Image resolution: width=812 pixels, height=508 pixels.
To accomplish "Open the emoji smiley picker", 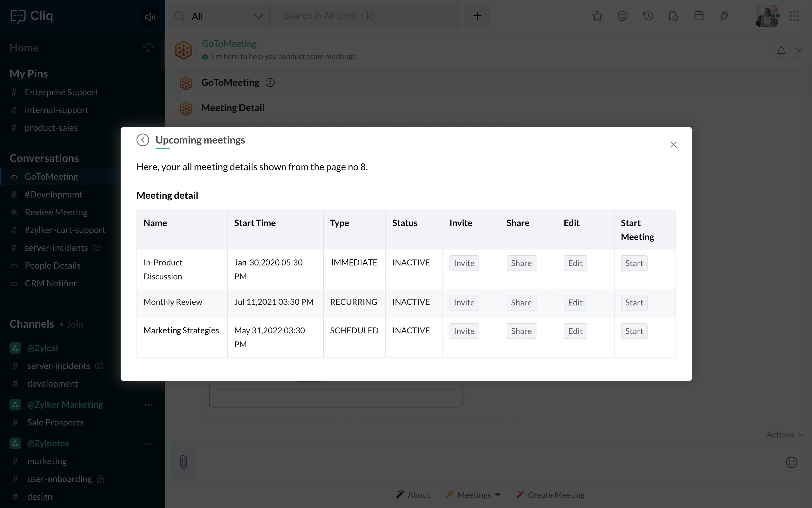I will click(791, 462).
